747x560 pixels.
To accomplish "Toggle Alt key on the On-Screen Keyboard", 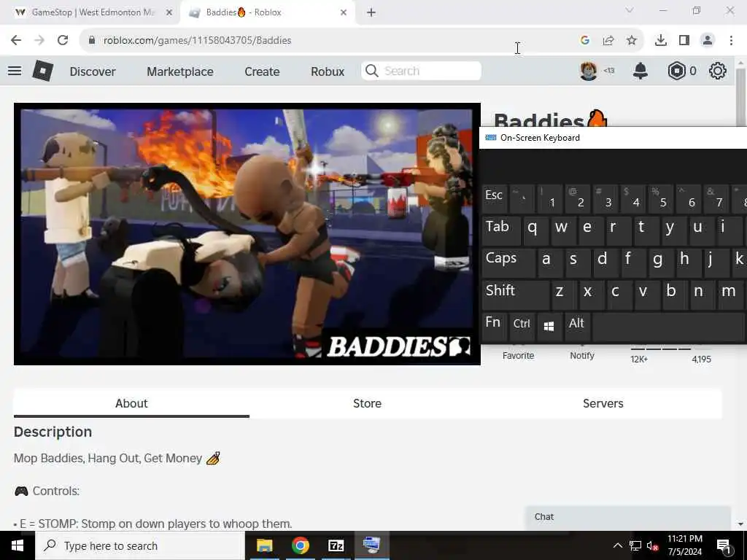I will (x=577, y=326).
